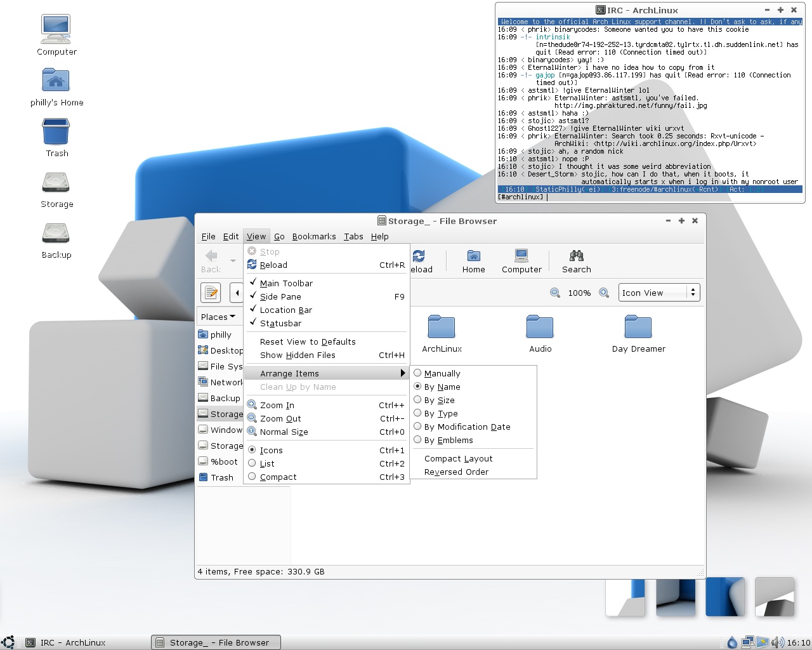Switch to the third blue workspace thumbnail
812x650 pixels.
[724, 597]
